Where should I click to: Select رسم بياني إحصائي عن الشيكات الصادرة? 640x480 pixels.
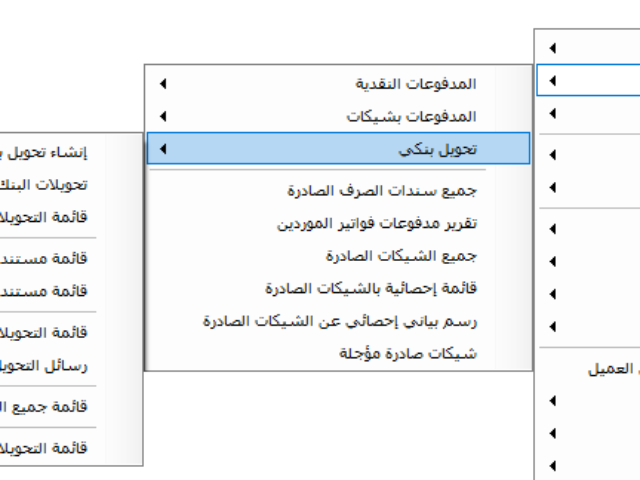point(338,321)
